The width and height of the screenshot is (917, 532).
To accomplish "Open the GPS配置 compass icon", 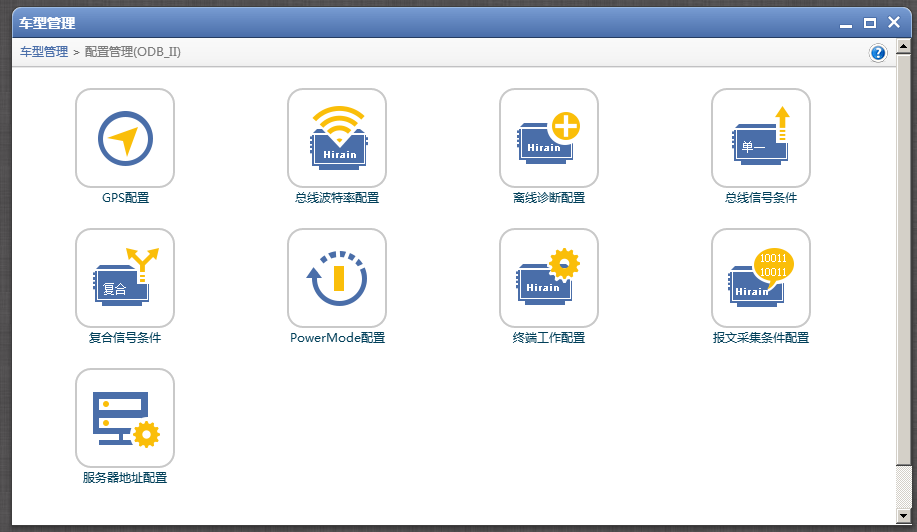I will [x=125, y=138].
